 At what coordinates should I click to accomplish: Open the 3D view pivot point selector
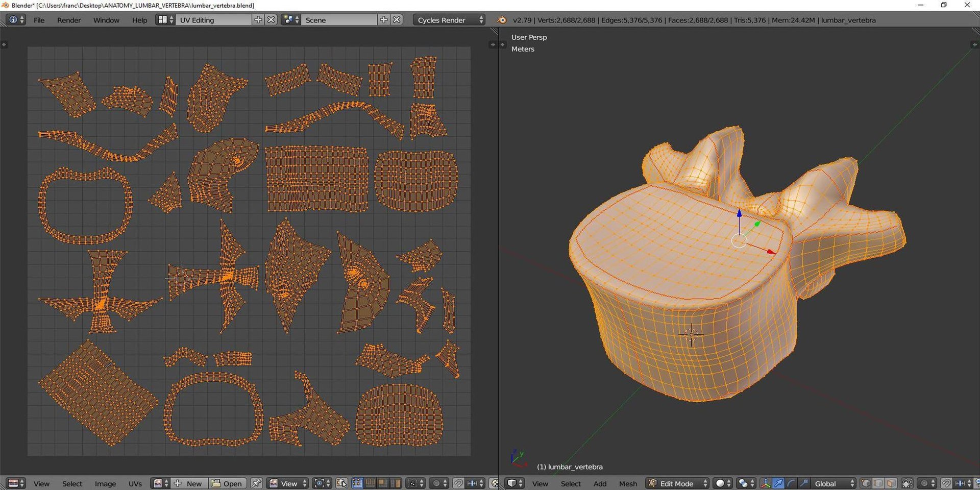[746, 483]
